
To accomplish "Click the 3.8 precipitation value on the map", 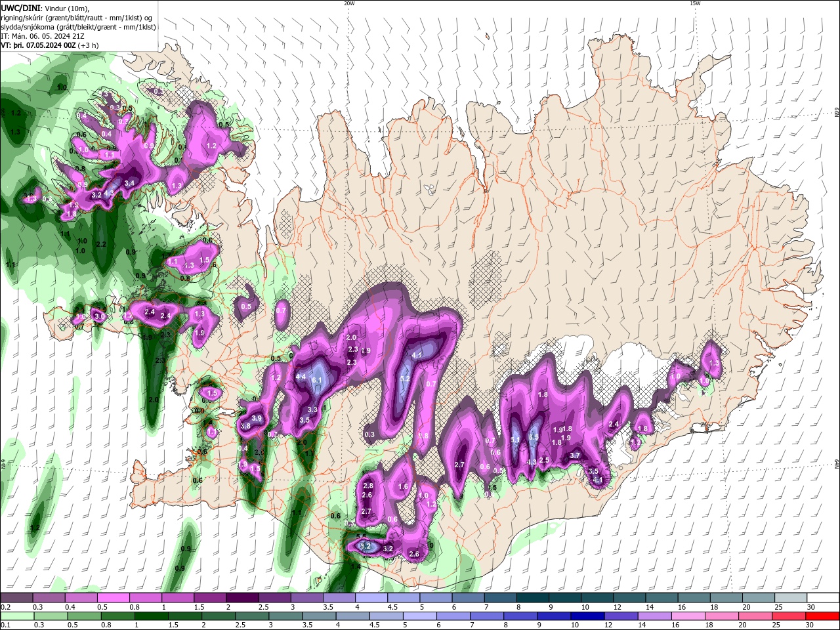I will (245, 426).
